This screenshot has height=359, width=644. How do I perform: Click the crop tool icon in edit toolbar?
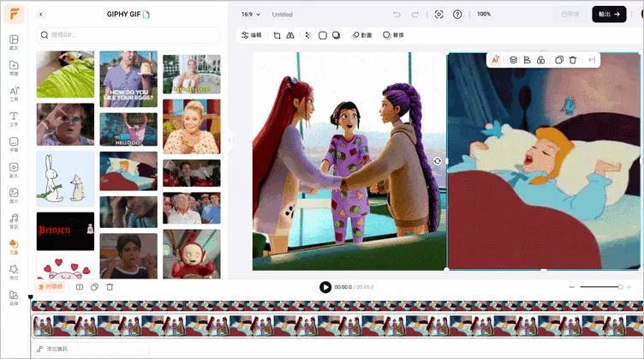click(x=277, y=36)
